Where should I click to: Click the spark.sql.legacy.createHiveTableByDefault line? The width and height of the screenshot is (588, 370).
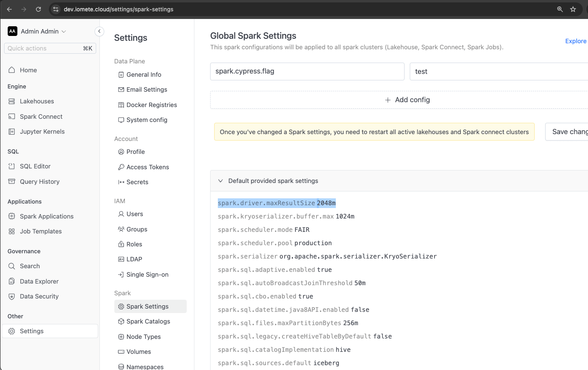coord(305,336)
